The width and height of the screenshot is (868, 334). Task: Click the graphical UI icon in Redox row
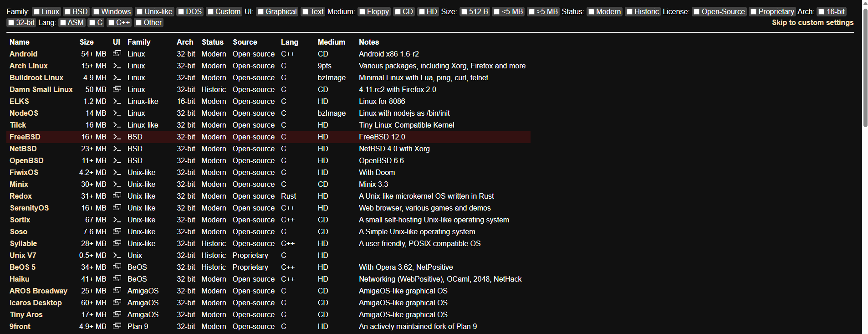point(117,195)
